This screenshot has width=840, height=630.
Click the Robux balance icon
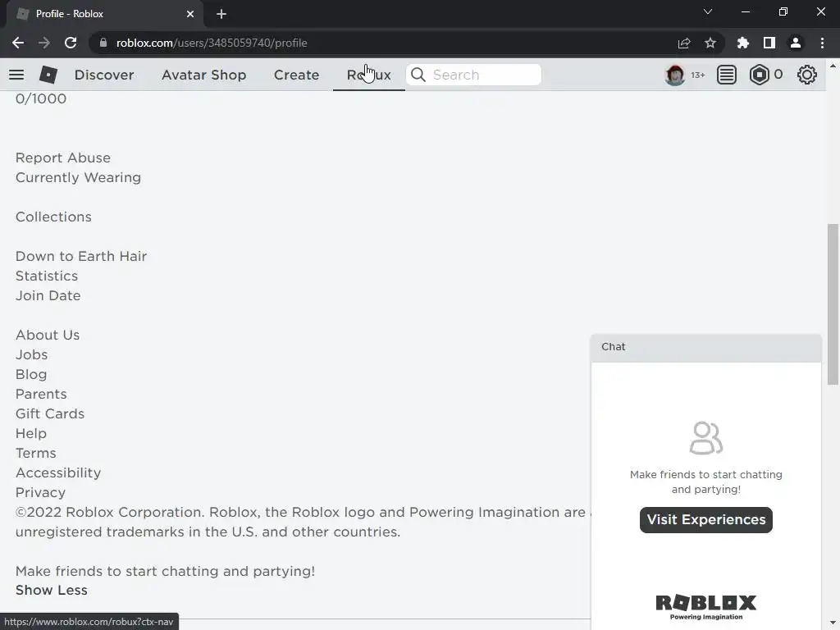point(759,75)
